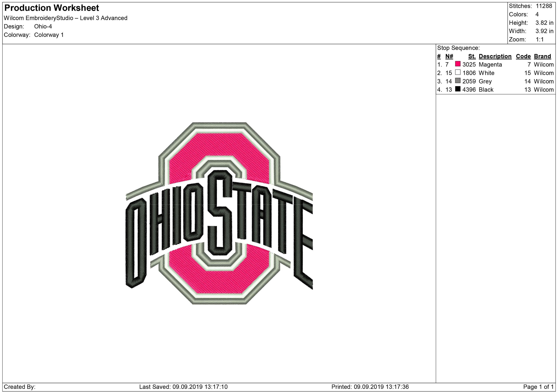Click the Production Worksheet title
The width and height of the screenshot is (558, 392).
point(52,8)
